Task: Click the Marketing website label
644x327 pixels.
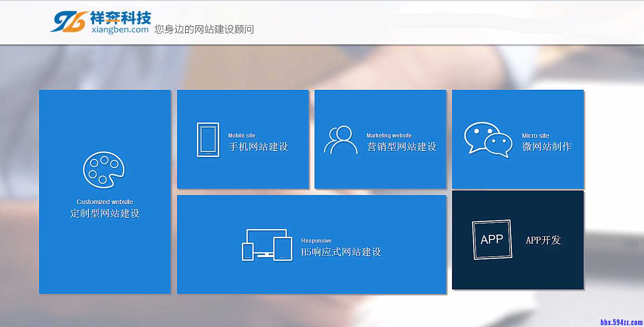Action: pos(389,136)
